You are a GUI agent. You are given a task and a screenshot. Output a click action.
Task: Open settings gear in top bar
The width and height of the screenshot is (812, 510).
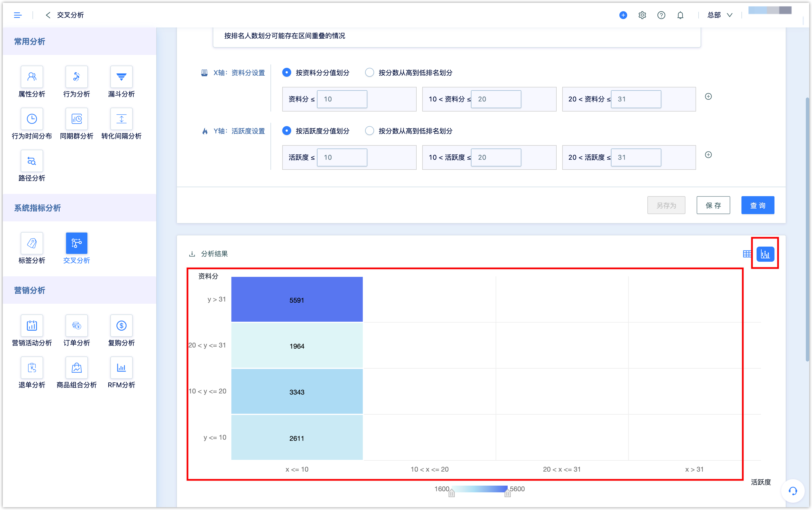click(x=642, y=15)
